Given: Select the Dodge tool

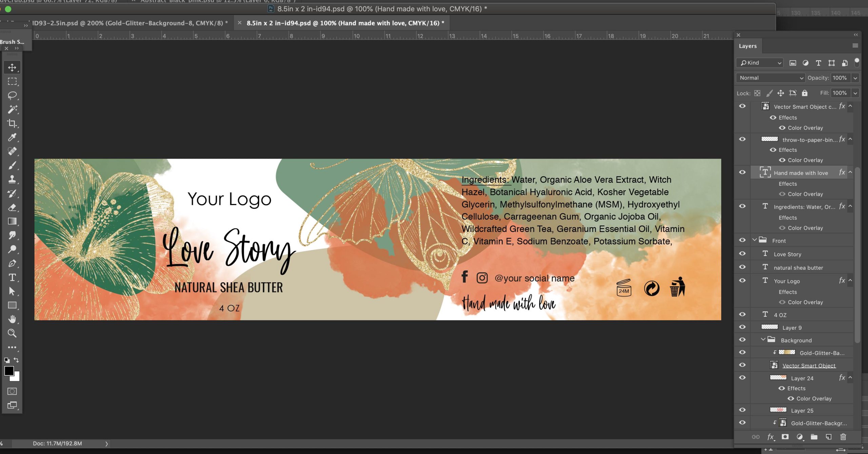Looking at the screenshot, I should pyautogui.click(x=12, y=249).
